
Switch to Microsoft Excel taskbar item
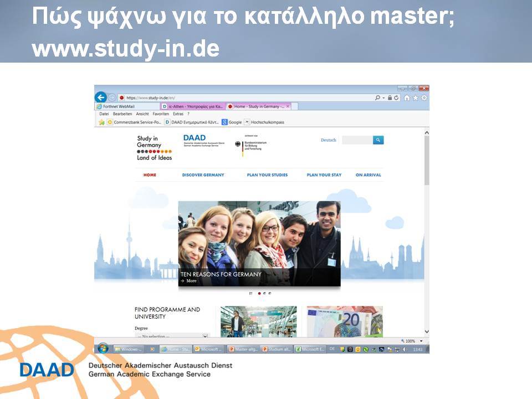tap(310, 349)
